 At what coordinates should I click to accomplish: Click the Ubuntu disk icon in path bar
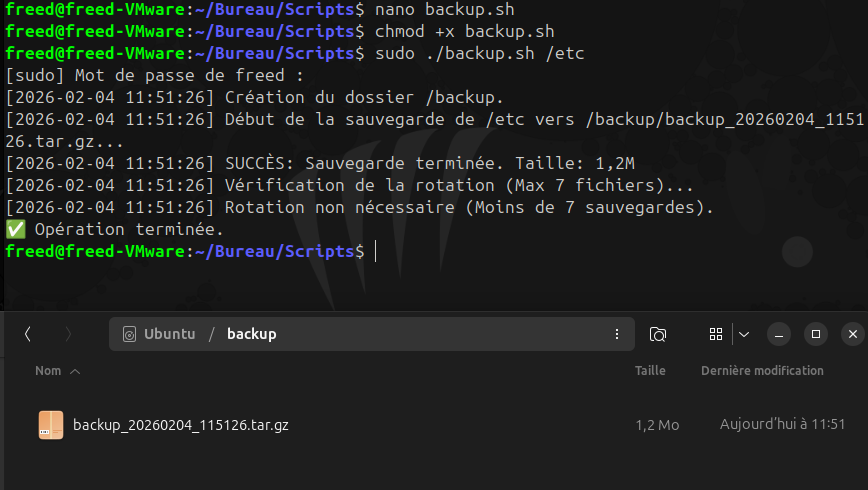tap(129, 334)
